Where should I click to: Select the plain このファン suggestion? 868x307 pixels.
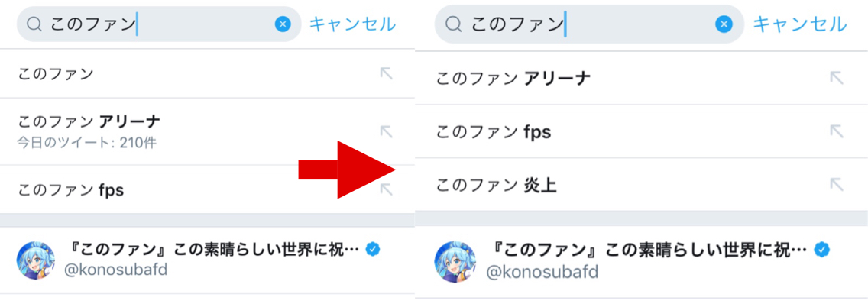[56, 74]
